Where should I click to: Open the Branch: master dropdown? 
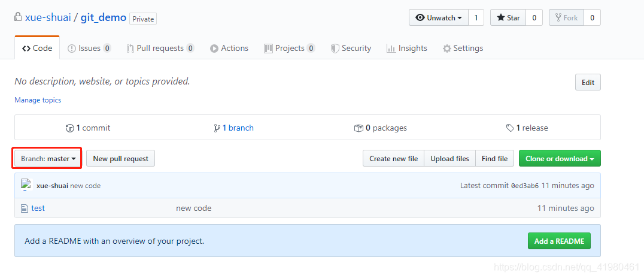48,158
